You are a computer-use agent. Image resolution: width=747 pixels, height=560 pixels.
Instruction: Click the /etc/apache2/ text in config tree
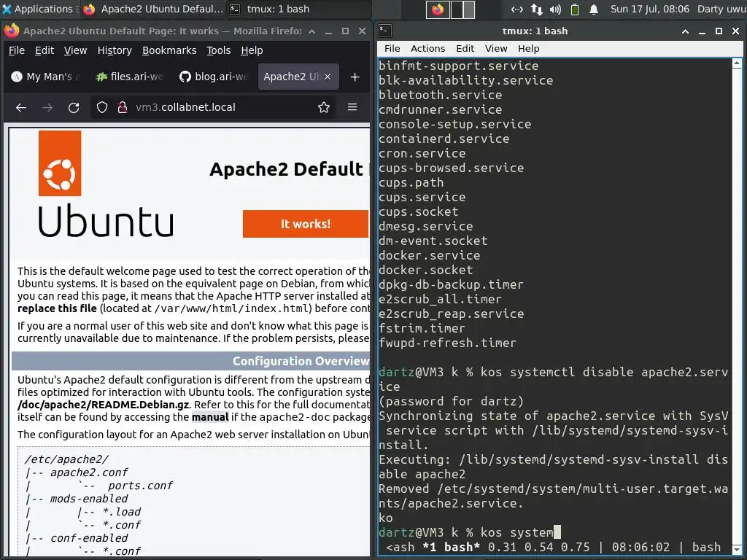point(66,459)
